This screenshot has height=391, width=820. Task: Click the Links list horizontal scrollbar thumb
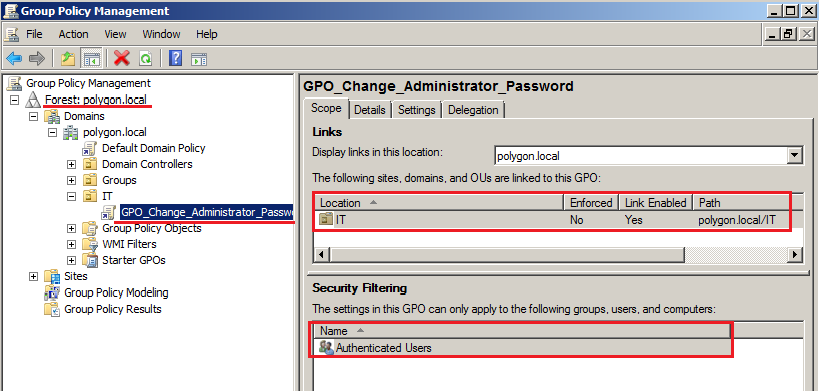tap(506, 255)
